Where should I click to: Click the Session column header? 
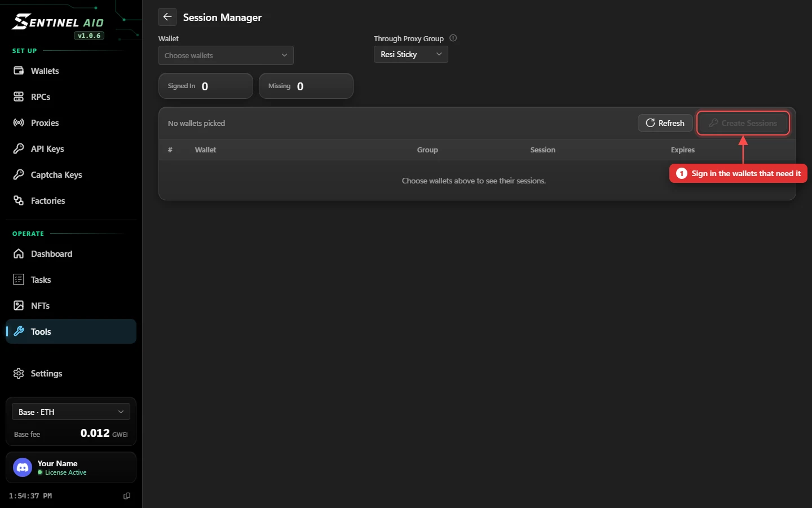542,150
